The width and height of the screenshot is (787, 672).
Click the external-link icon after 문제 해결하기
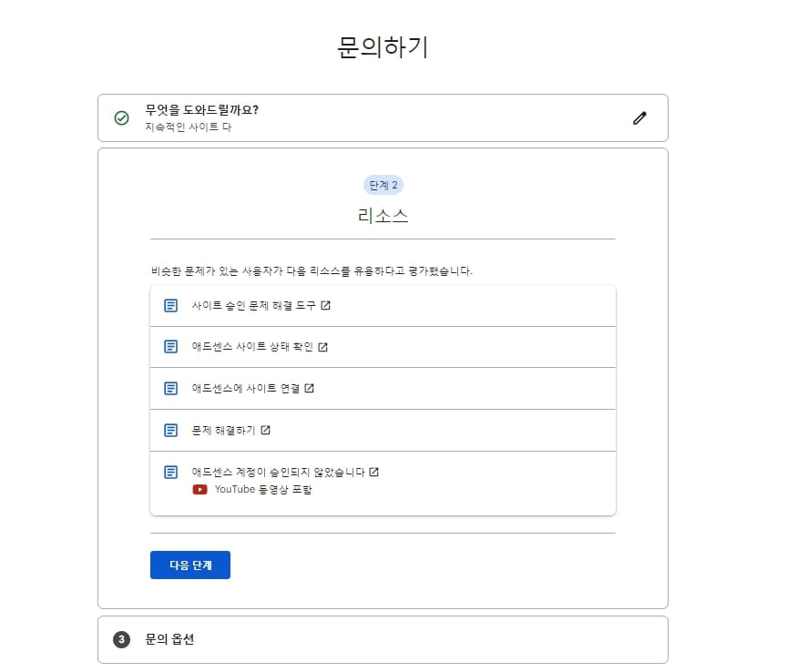pos(265,430)
